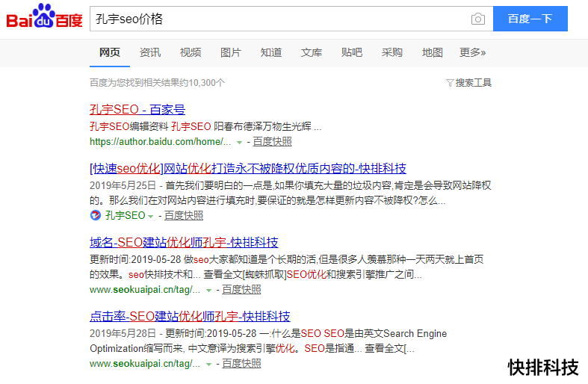This screenshot has height=384, width=588.
Task: Click the https://author.baidu.com/home/... URL
Action: click(160, 142)
